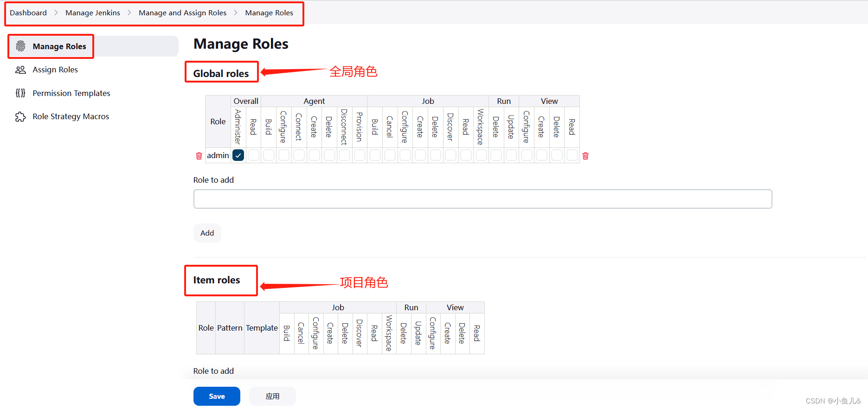Click the Manage Roles fingerprint icon
The image size is (868, 409).
click(x=20, y=46)
